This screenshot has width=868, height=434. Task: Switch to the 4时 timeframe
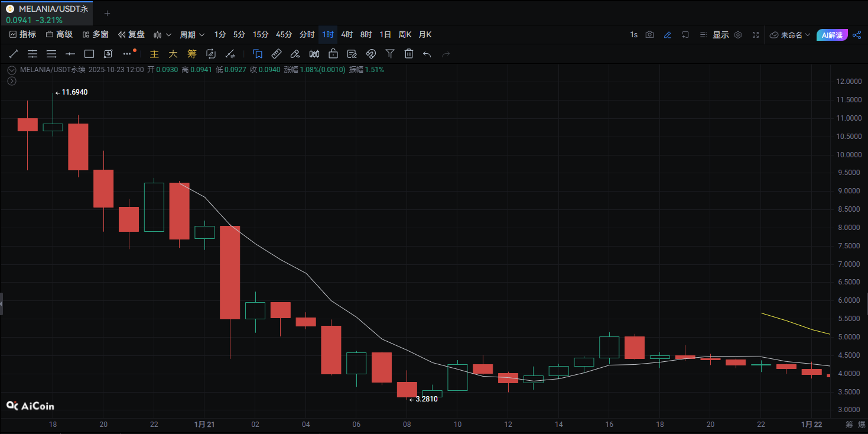point(347,35)
